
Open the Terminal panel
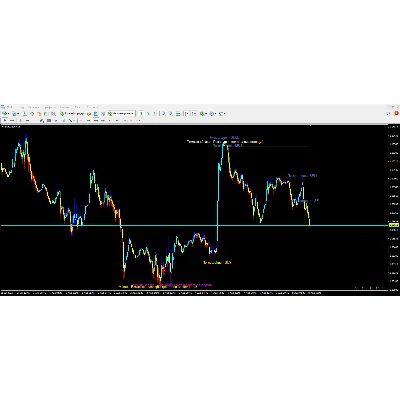point(46,114)
